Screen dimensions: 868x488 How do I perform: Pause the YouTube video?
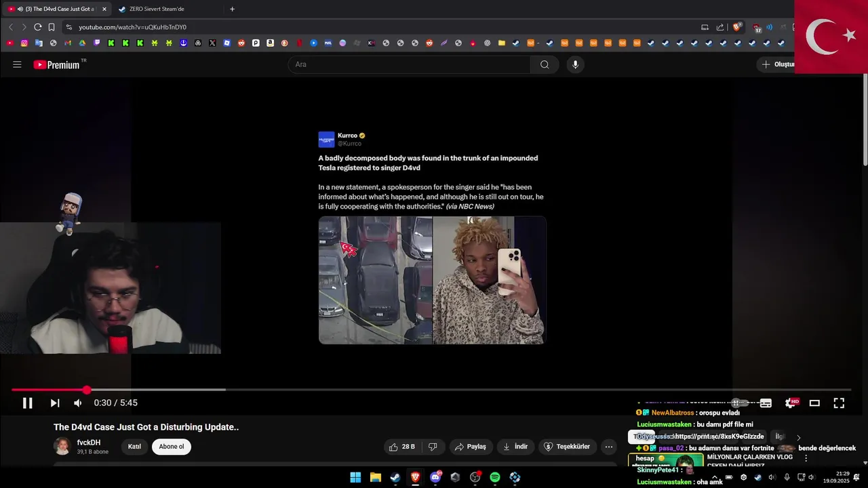pyautogui.click(x=28, y=403)
